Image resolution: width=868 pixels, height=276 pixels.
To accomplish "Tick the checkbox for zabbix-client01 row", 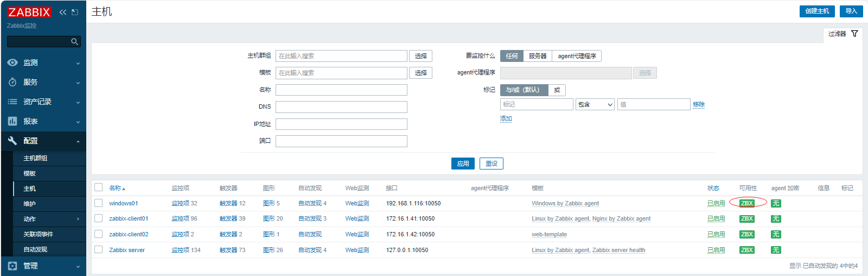I will click(98, 218).
